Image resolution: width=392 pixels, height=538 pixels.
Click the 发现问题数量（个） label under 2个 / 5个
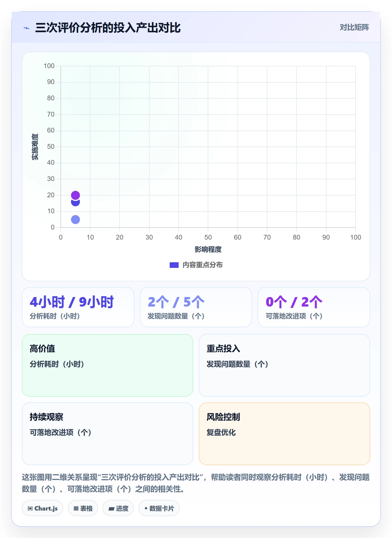[x=176, y=316]
